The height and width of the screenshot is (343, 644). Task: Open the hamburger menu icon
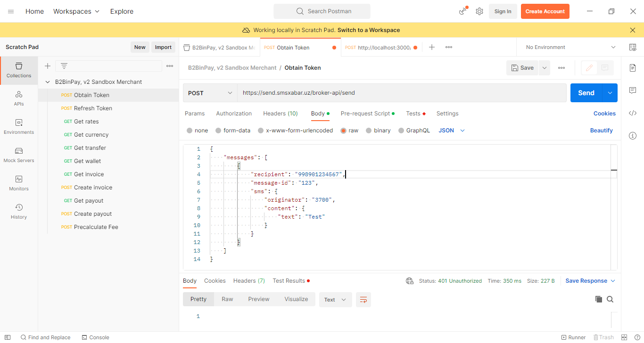point(11,11)
